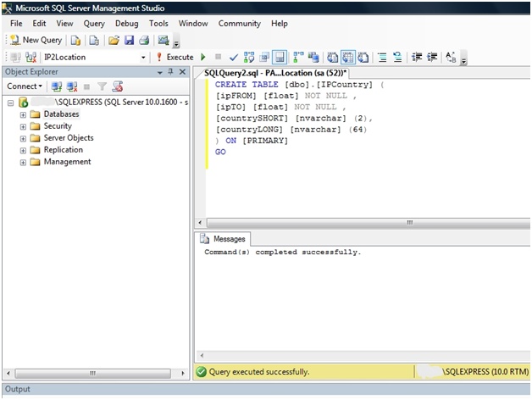532x400 pixels.
Task: Select the SQLQuery2.sql tab
Action: coord(275,73)
